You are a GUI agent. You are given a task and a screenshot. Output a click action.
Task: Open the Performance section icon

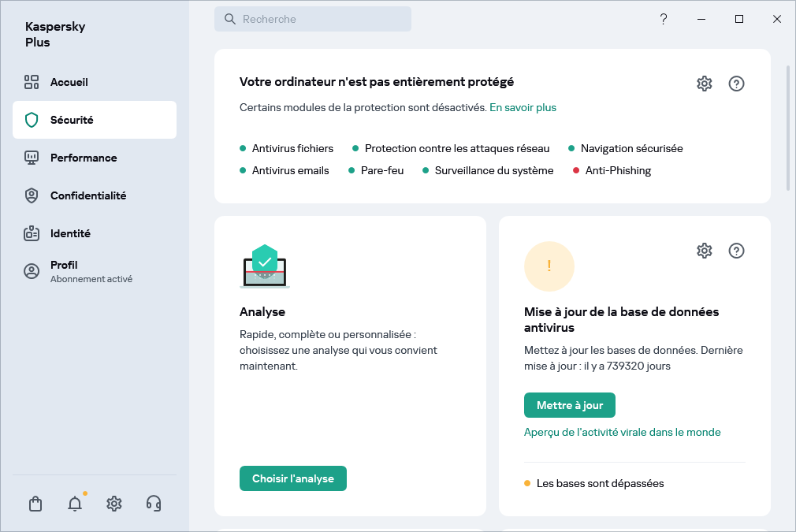tap(32, 158)
